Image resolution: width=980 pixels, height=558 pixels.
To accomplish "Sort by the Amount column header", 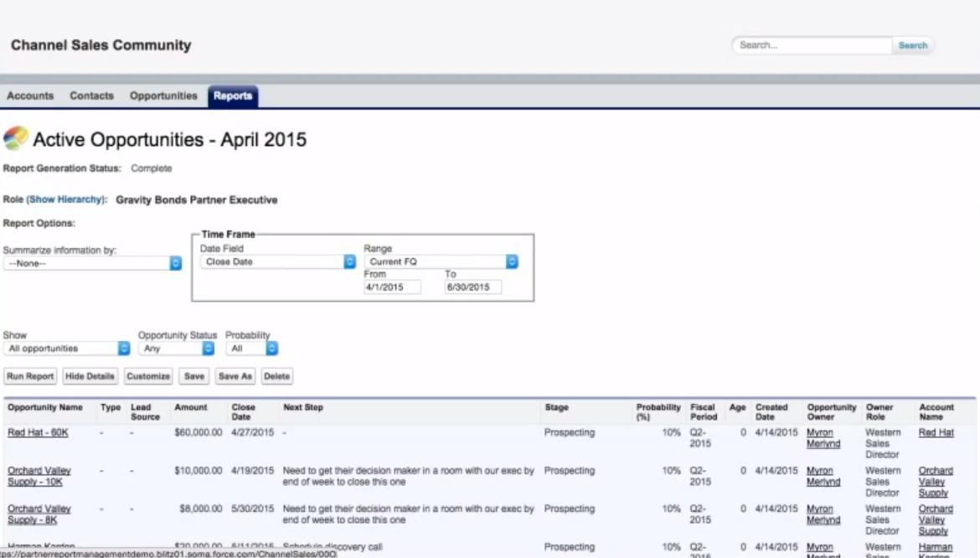I will tap(191, 407).
